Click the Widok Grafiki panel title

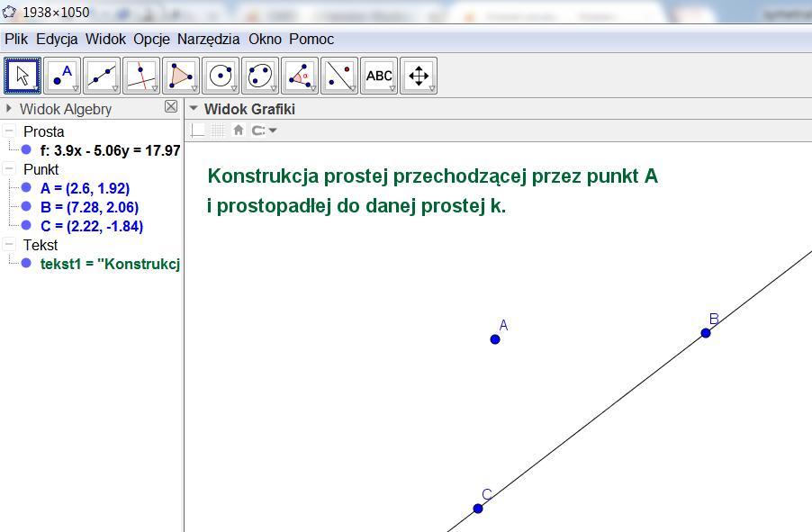point(249,109)
